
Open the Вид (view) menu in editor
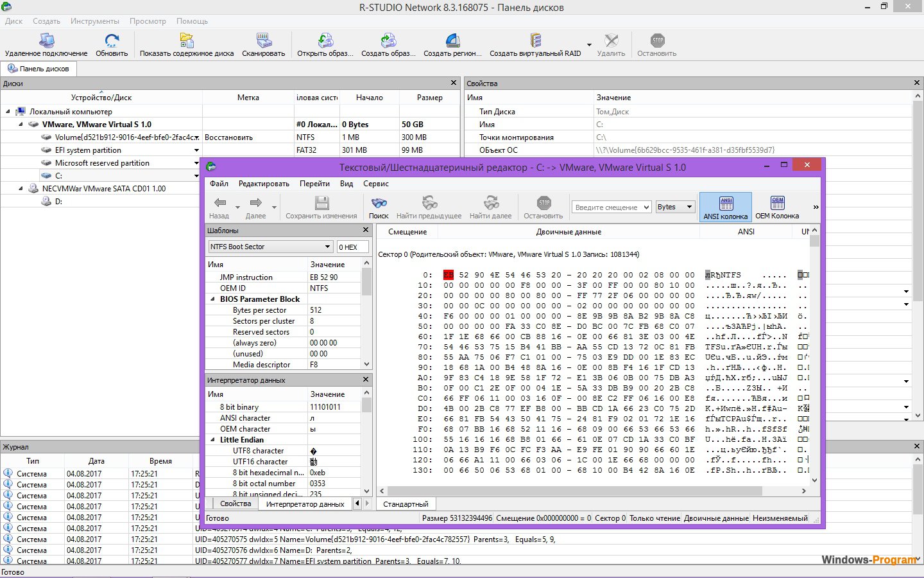tap(346, 184)
